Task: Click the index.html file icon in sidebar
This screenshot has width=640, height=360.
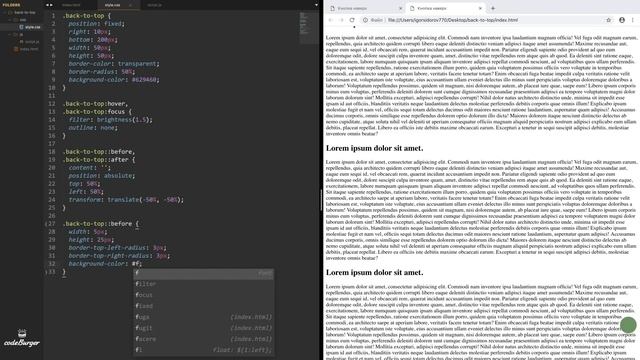Action: coord(16,49)
